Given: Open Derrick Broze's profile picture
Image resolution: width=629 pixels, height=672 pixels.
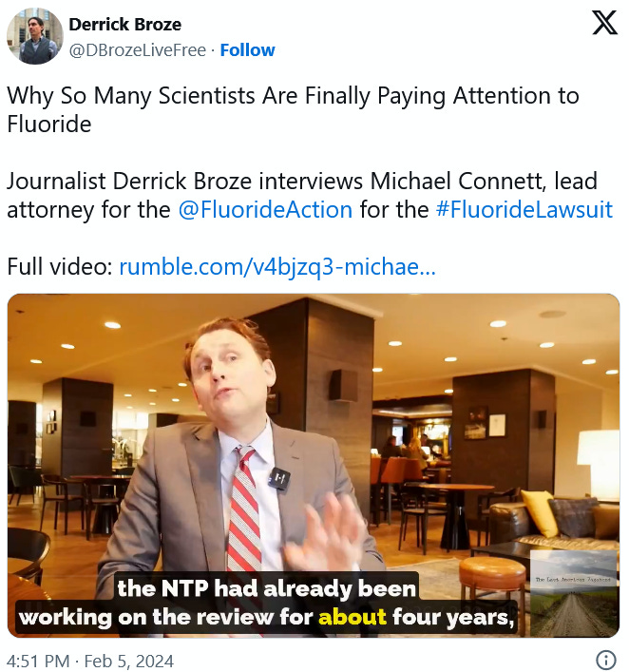Looking at the screenshot, I should [35, 36].
